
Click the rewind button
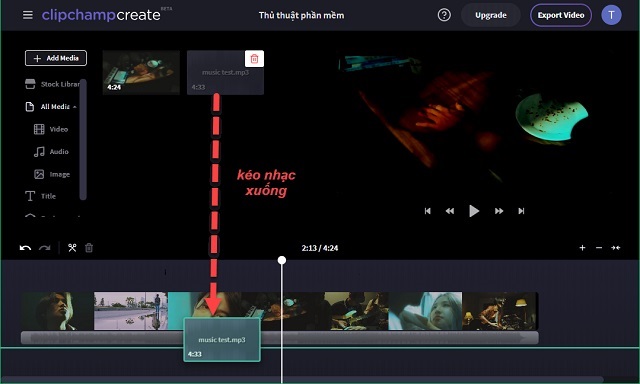click(449, 211)
